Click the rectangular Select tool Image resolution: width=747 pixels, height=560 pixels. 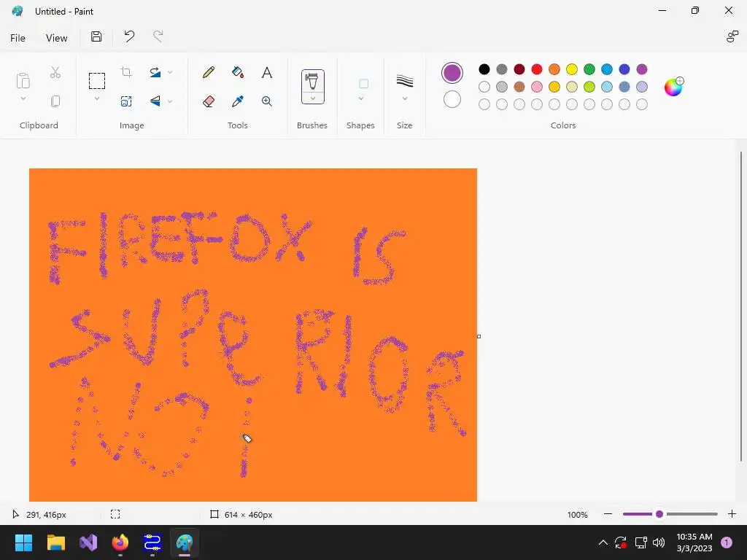pos(97,81)
